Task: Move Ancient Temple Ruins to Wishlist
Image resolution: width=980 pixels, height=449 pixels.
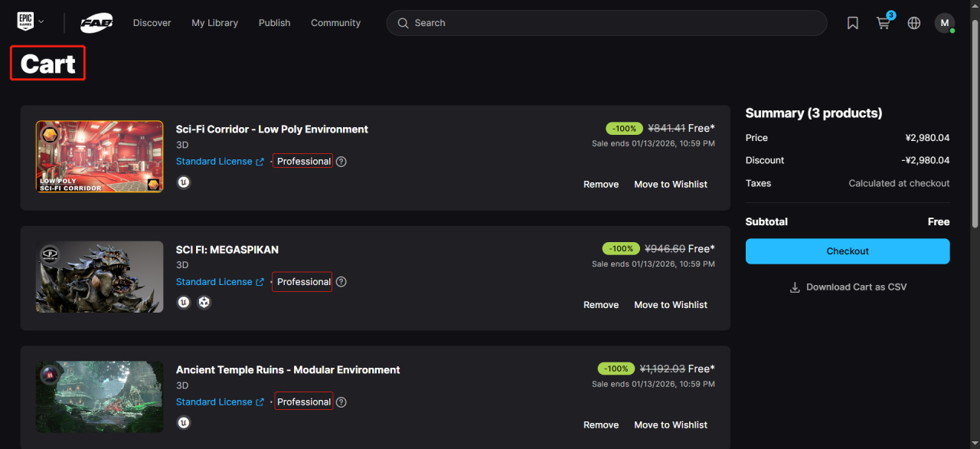Action: (x=671, y=425)
